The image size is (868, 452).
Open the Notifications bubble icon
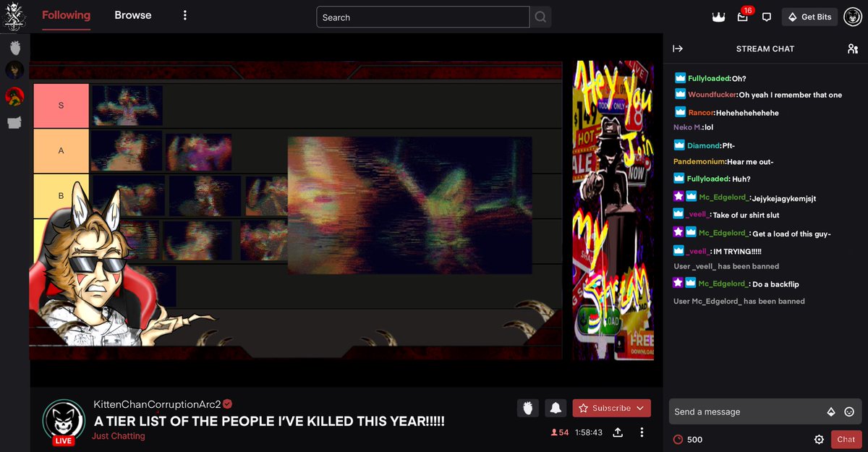tap(766, 16)
